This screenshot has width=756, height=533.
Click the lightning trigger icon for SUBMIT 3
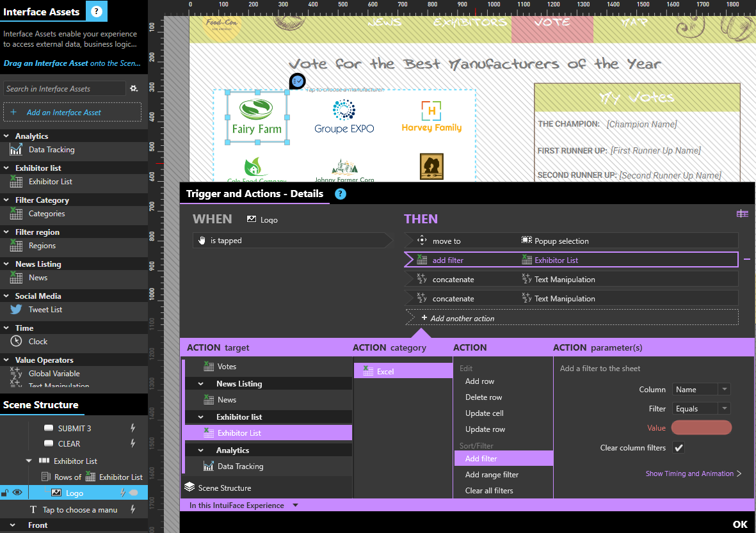tap(133, 428)
